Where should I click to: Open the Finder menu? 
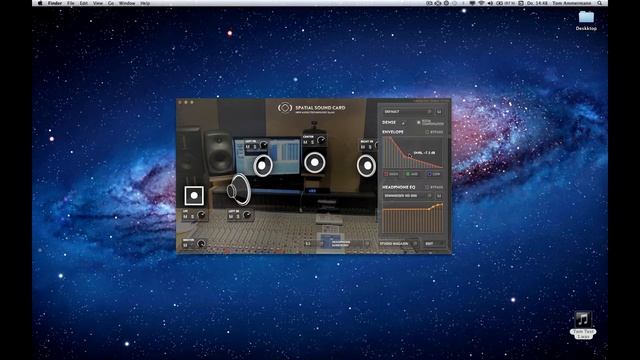55,3
